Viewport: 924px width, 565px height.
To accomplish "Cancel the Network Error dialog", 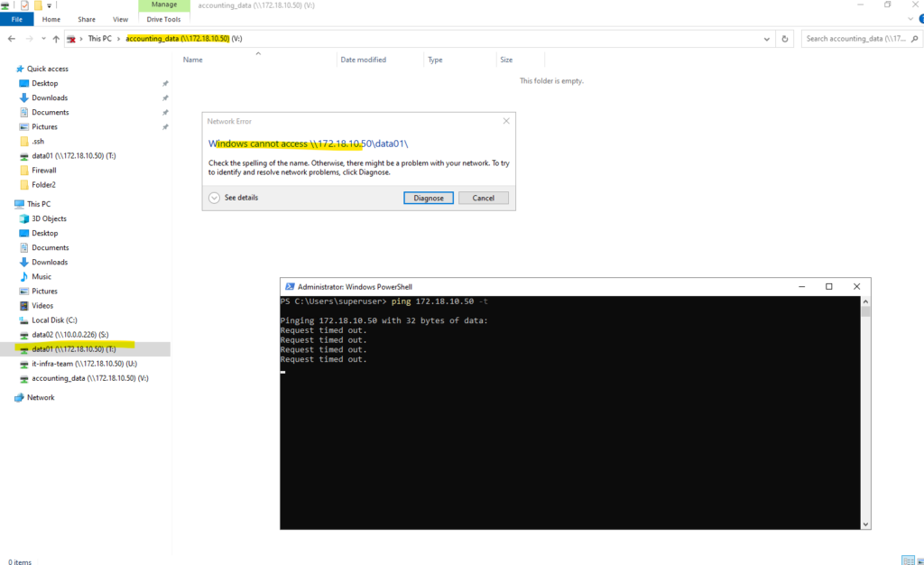I will click(x=484, y=198).
